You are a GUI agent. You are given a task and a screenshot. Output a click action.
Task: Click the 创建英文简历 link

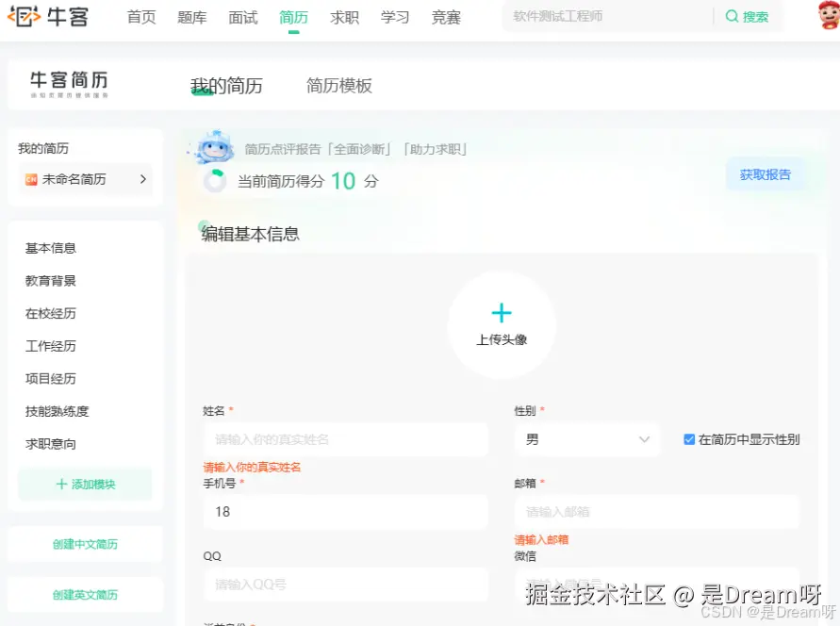tap(85, 595)
